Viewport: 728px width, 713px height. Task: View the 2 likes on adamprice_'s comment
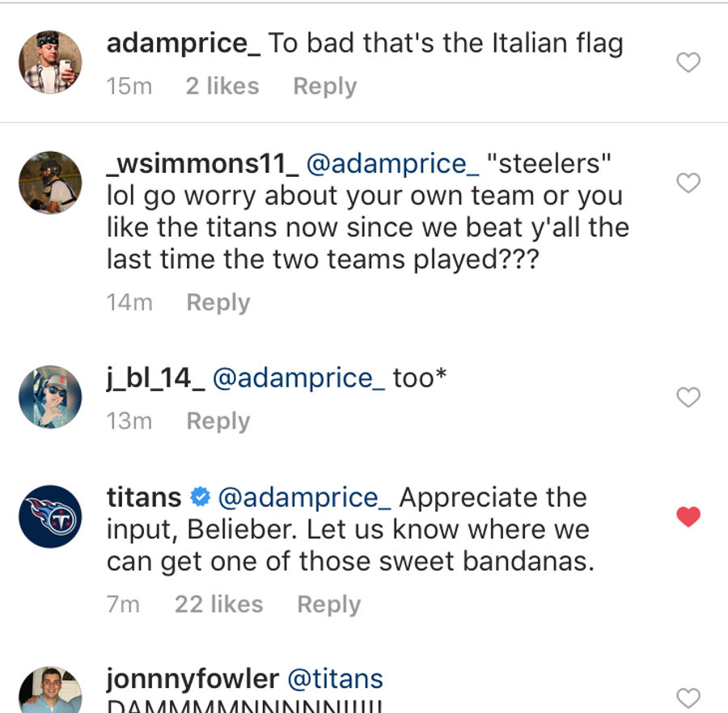pyautogui.click(x=222, y=86)
